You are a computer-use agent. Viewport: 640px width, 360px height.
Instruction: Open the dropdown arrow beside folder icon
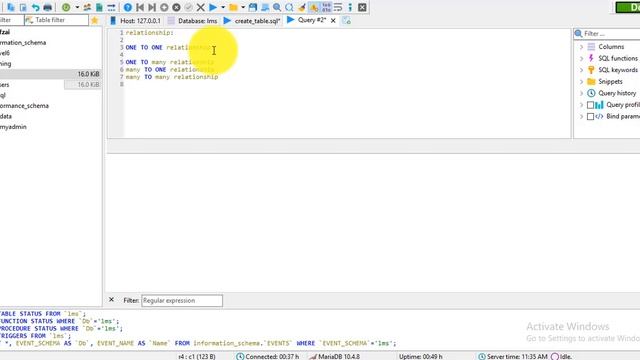pos(243,7)
